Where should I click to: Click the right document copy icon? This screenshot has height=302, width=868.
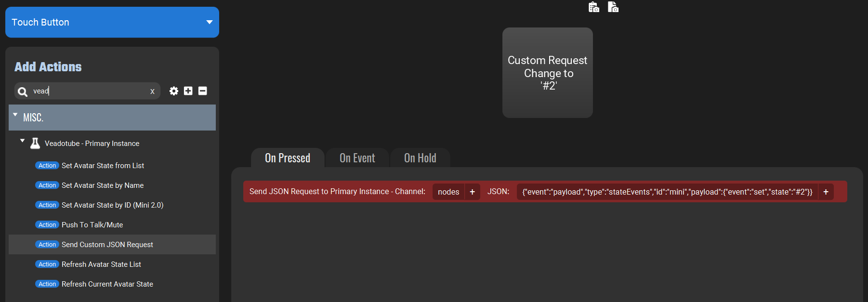click(x=613, y=7)
